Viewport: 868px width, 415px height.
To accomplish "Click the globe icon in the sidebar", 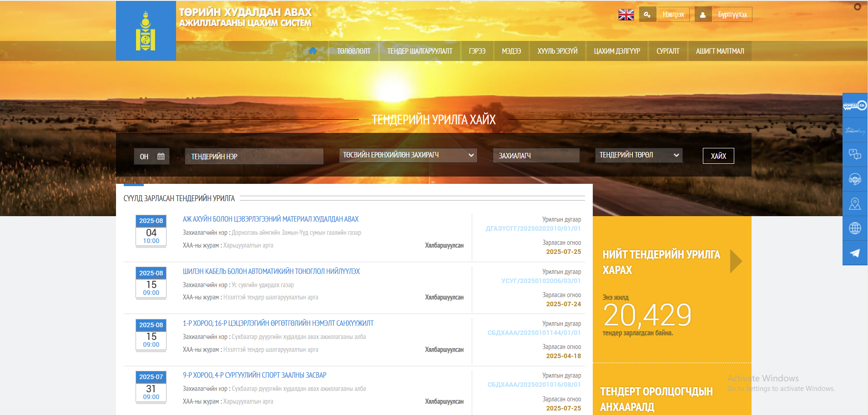I will pos(854,228).
